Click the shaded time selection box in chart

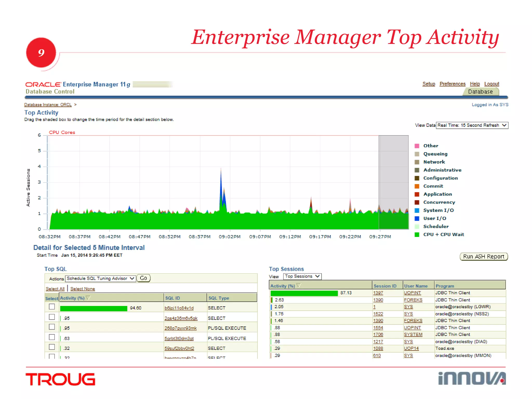[x=394, y=182]
